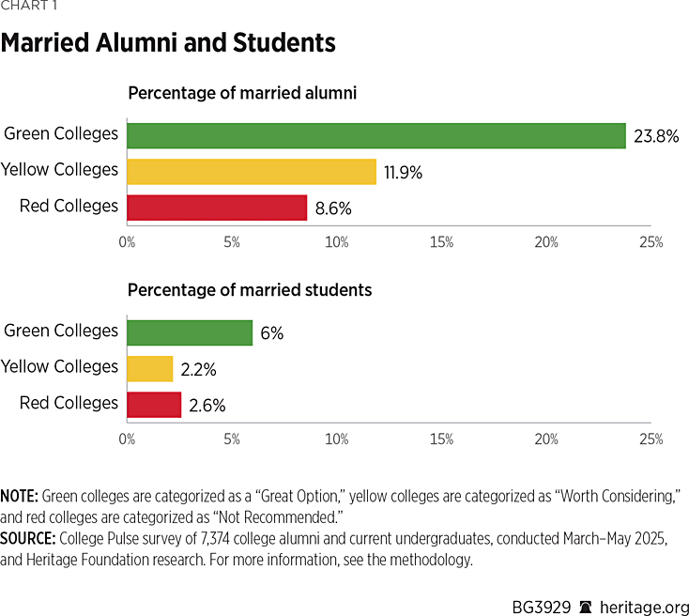Select the red bar for married students

(x=154, y=404)
